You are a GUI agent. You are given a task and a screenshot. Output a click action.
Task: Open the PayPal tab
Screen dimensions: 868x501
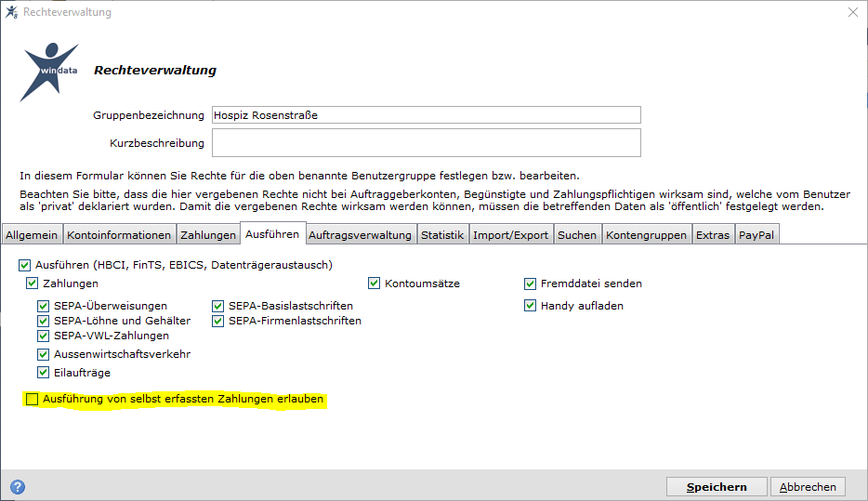756,235
